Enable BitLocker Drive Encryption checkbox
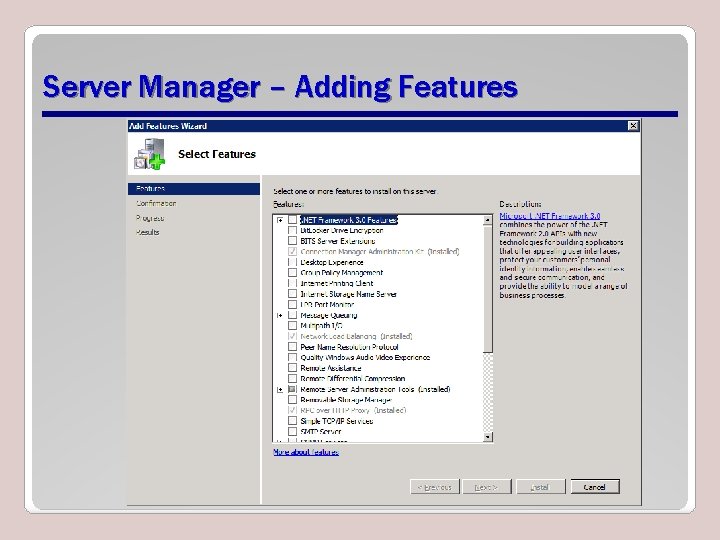 292,231
